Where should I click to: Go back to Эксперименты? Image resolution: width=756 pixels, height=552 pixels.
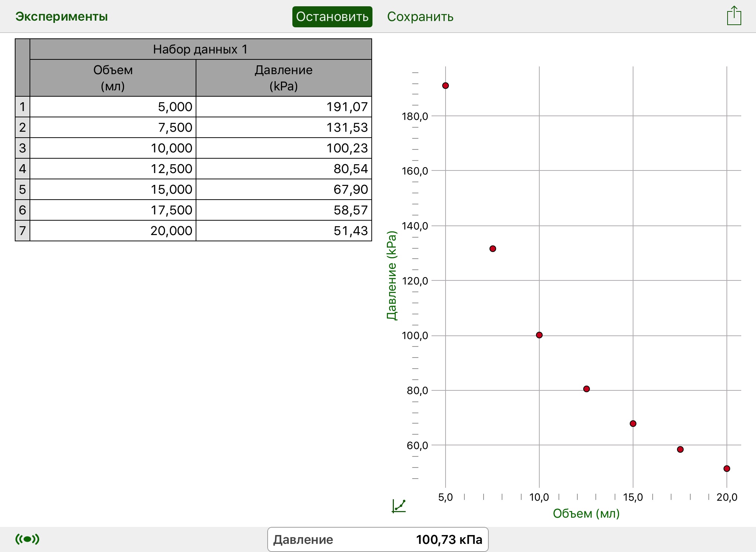[x=62, y=17]
